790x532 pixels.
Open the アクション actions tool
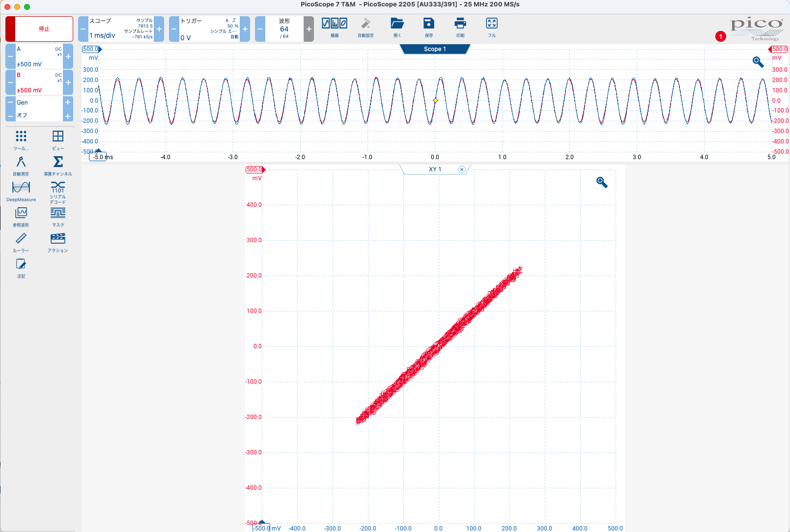click(x=58, y=242)
